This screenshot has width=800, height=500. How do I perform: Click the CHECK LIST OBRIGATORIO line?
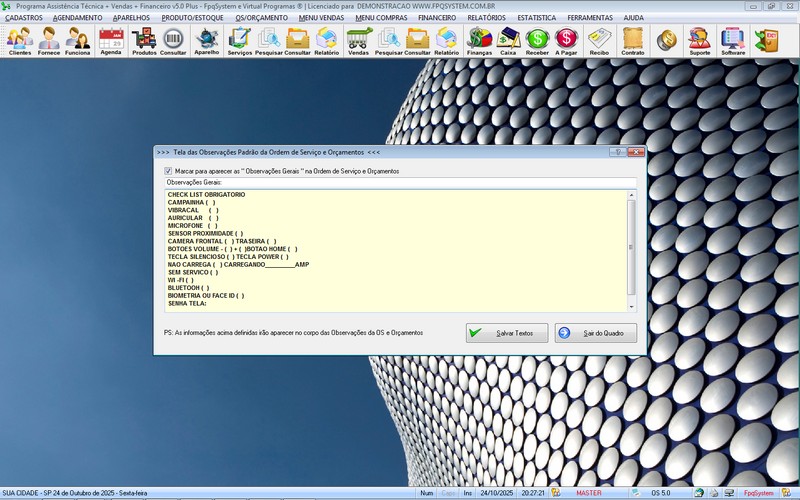(206, 195)
